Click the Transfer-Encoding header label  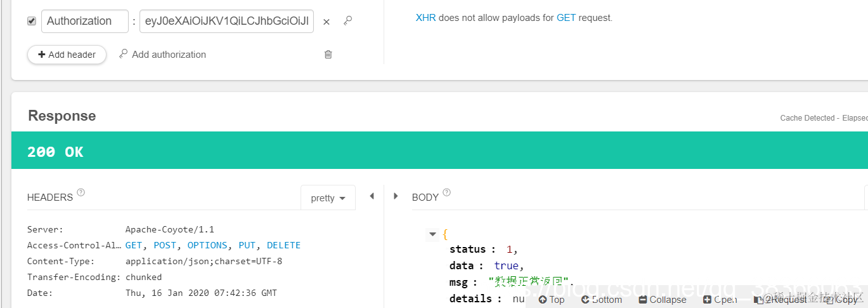(74, 277)
